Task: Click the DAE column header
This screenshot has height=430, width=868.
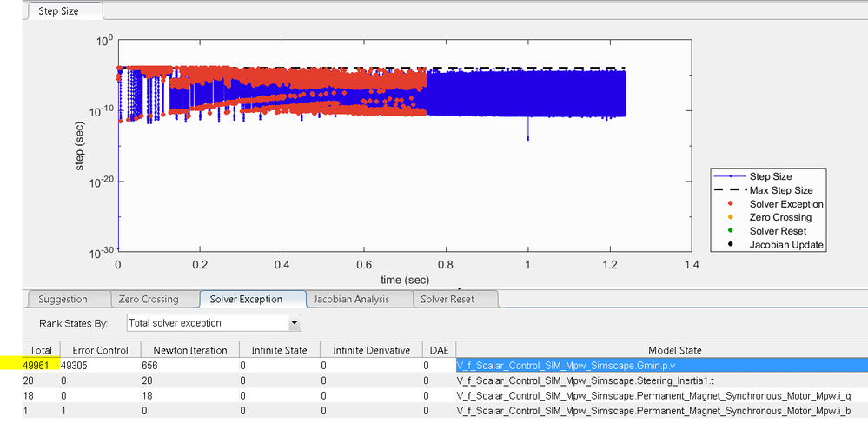Action: (x=439, y=350)
